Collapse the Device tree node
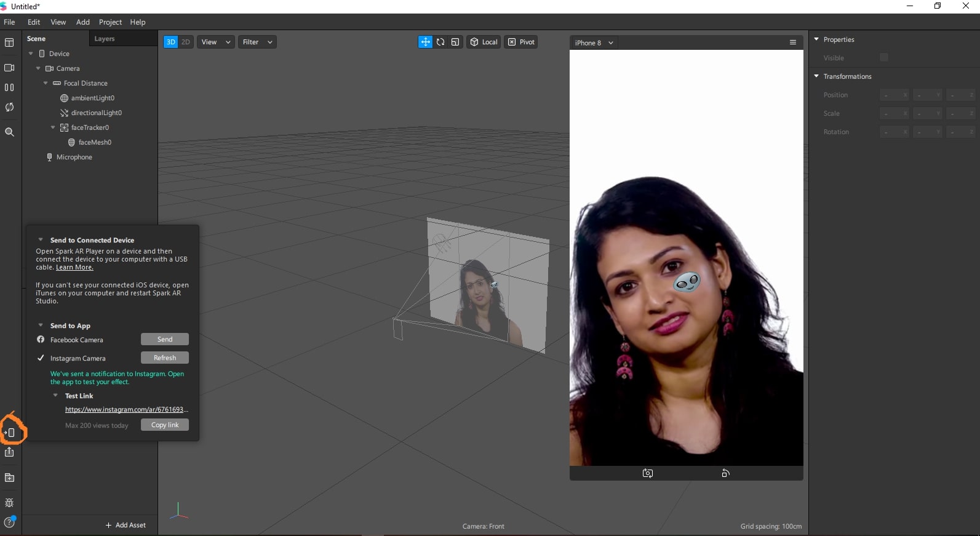980x536 pixels. pos(31,54)
